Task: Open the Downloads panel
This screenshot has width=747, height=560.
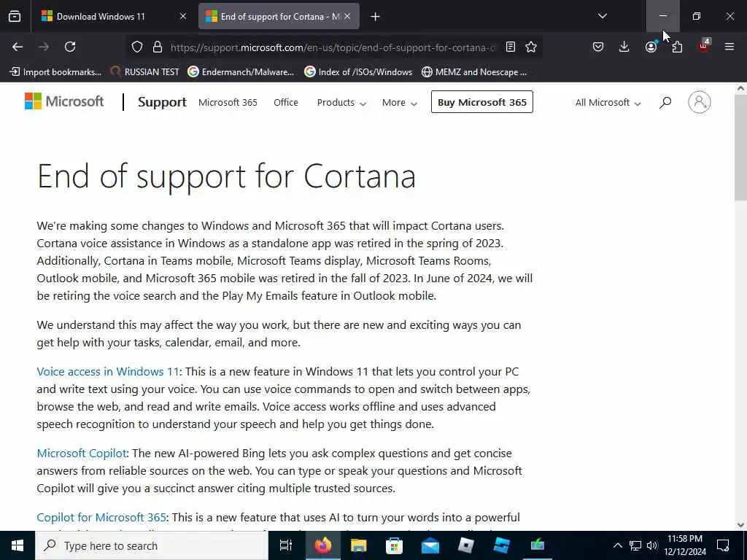Action: [x=624, y=47]
